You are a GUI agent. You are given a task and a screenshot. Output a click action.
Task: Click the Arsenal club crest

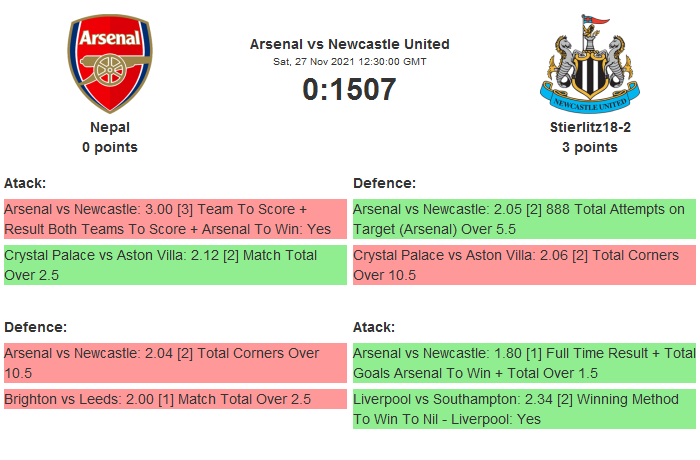(x=110, y=63)
